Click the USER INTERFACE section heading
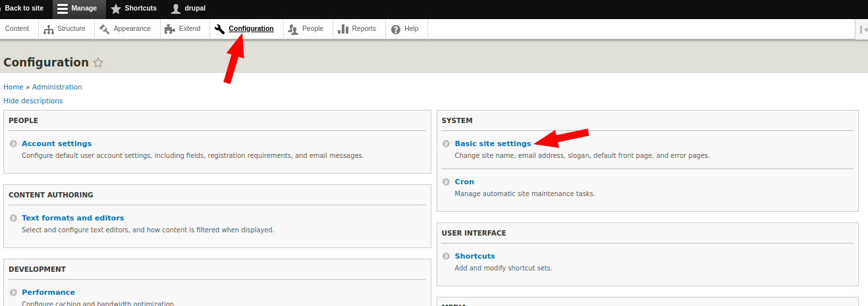The image size is (868, 306). pyautogui.click(x=474, y=233)
